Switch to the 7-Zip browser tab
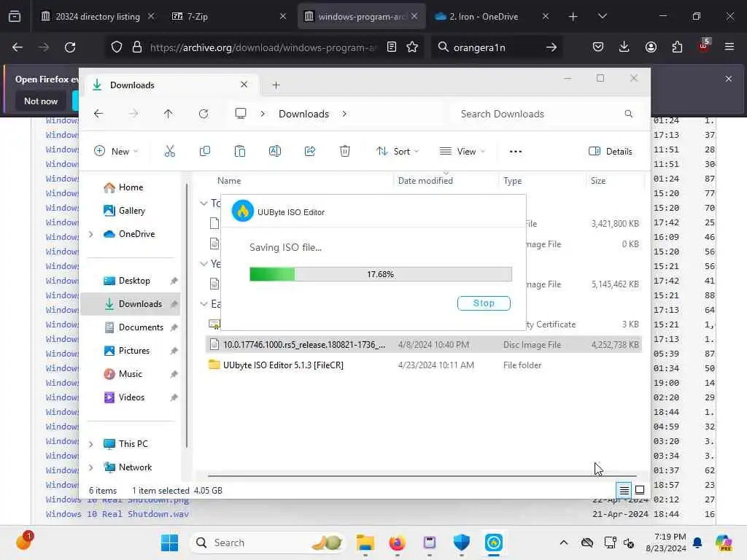The height and width of the screenshot is (560, 747). (228, 16)
